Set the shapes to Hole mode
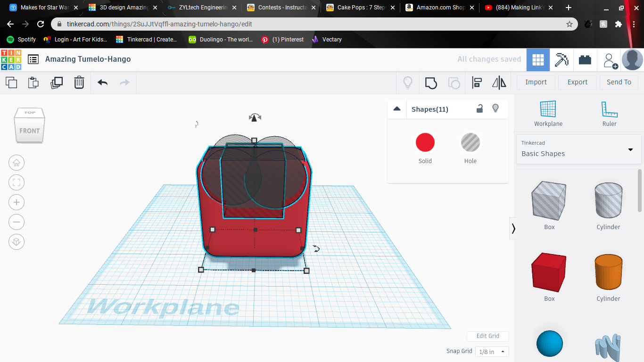This screenshot has height=362, width=644. (x=470, y=143)
